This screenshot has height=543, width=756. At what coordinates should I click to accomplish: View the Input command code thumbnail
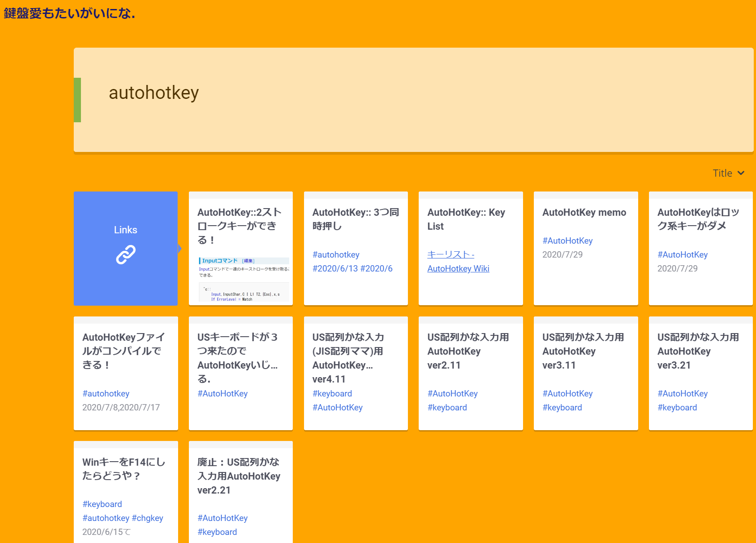click(x=244, y=280)
